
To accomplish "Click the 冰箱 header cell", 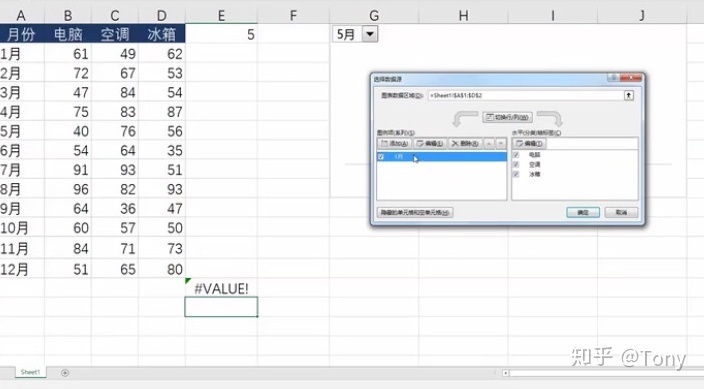I will point(162,34).
